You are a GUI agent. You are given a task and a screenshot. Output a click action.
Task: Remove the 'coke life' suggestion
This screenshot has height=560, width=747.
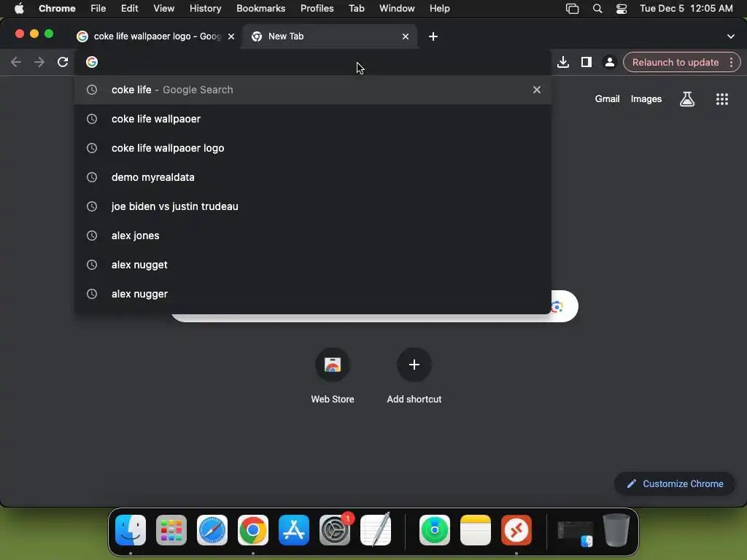pyautogui.click(x=536, y=90)
